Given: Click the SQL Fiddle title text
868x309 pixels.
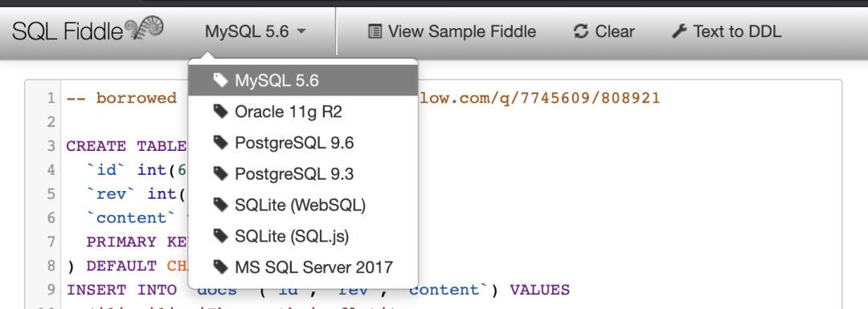Looking at the screenshot, I should 67,31.
